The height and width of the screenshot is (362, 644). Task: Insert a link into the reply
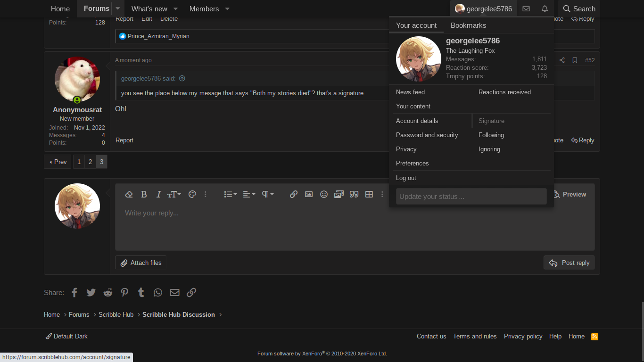pos(293,194)
